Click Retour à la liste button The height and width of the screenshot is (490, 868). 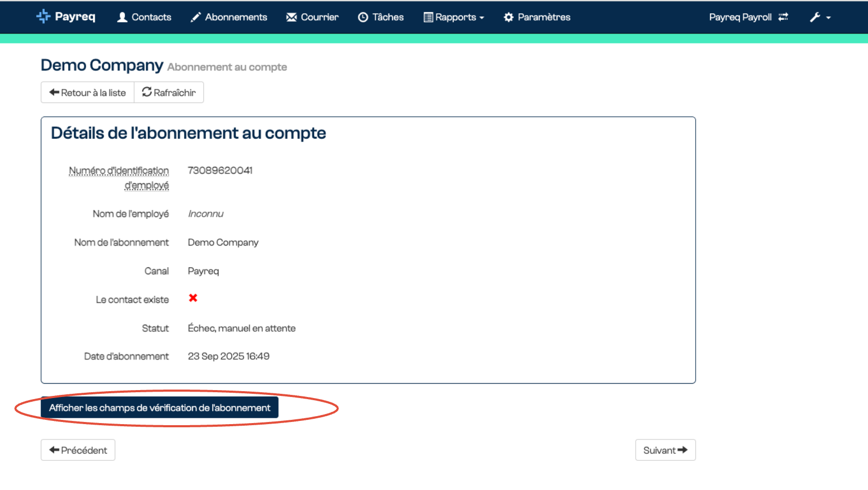point(88,92)
